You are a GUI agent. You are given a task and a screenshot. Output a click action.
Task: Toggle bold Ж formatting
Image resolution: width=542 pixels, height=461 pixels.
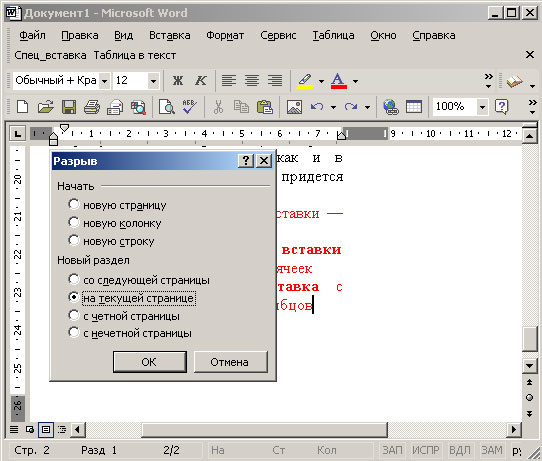click(x=178, y=81)
